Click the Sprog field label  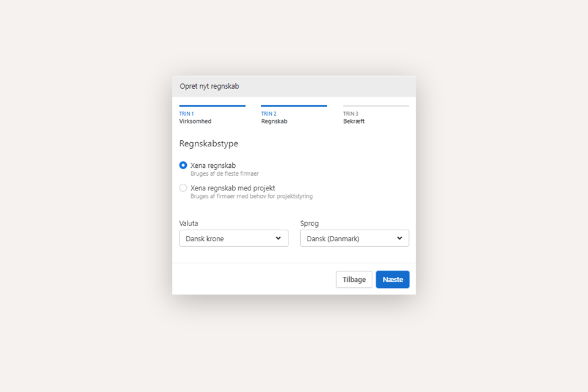[309, 224]
